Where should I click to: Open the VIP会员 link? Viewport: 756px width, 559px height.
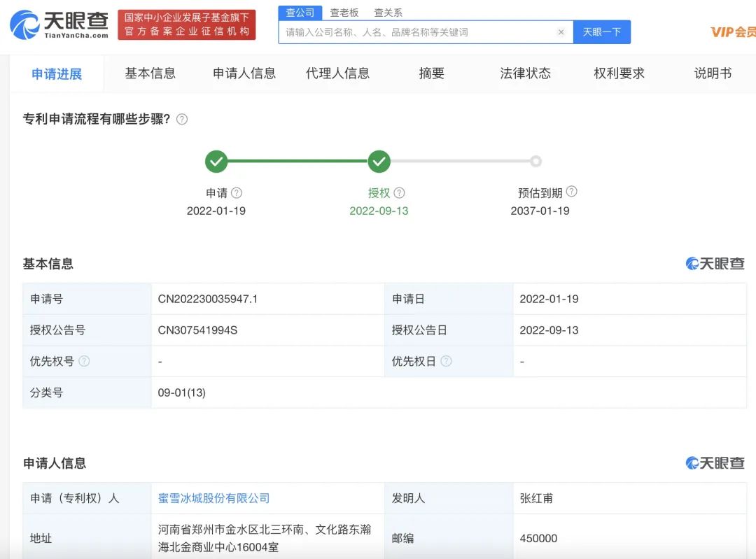[733, 32]
